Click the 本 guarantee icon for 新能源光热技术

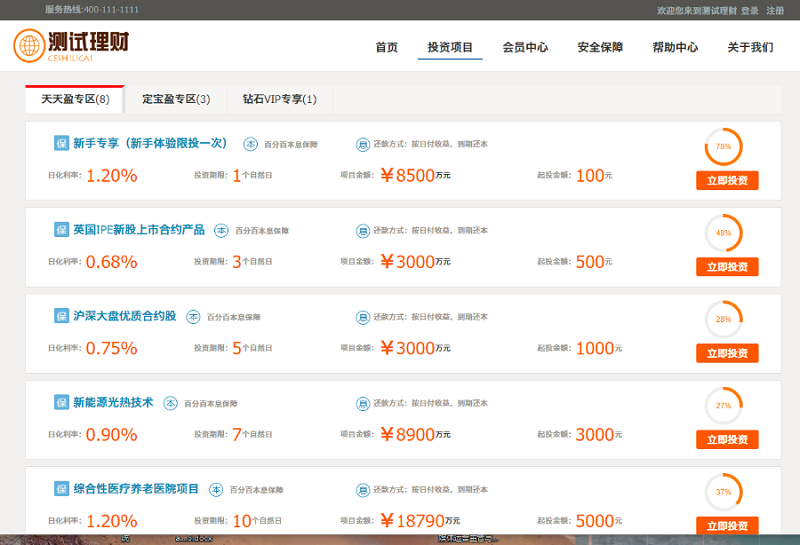click(170, 403)
